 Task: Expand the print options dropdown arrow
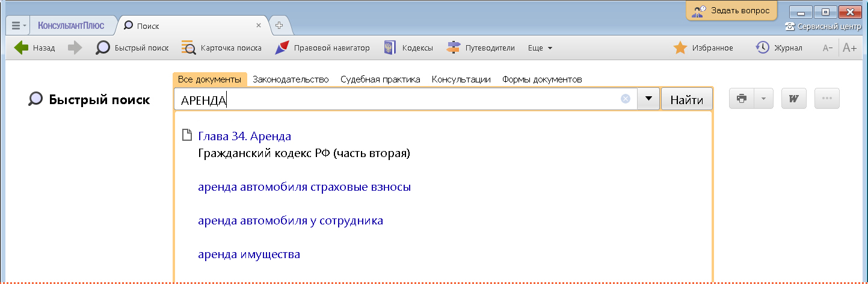763,99
